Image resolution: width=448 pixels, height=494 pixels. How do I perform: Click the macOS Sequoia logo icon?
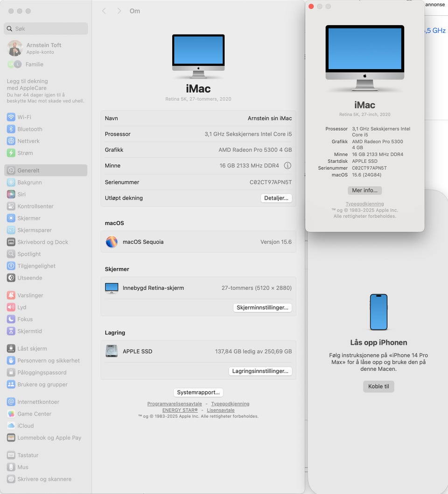tap(112, 242)
